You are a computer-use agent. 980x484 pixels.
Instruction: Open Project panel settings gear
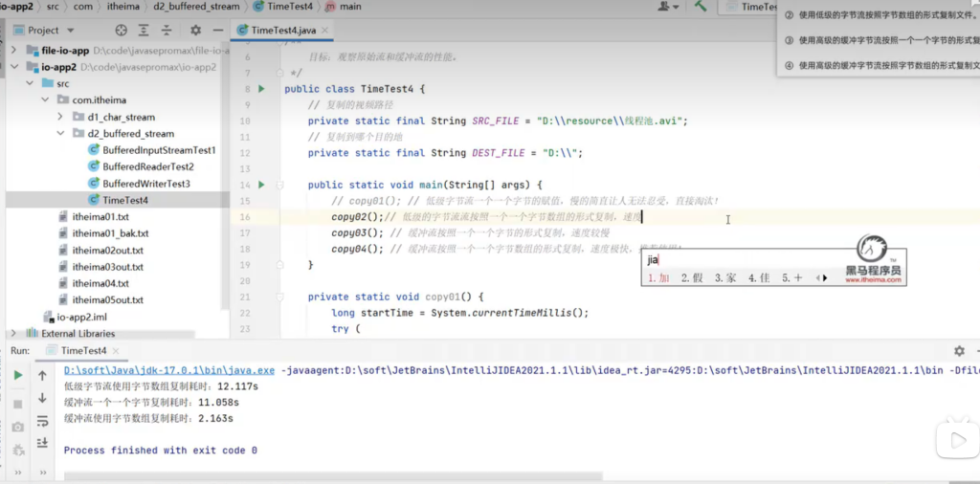point(196,31)
